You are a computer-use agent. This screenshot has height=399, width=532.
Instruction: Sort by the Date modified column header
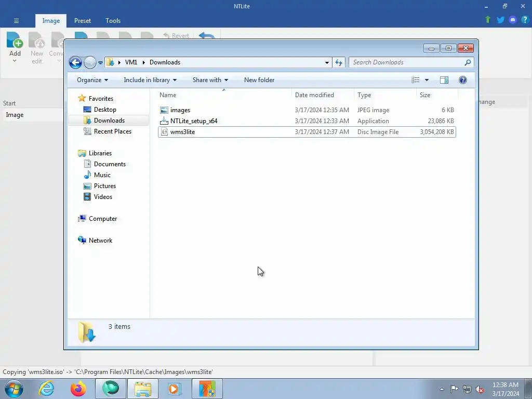click(x=323, y=95)
